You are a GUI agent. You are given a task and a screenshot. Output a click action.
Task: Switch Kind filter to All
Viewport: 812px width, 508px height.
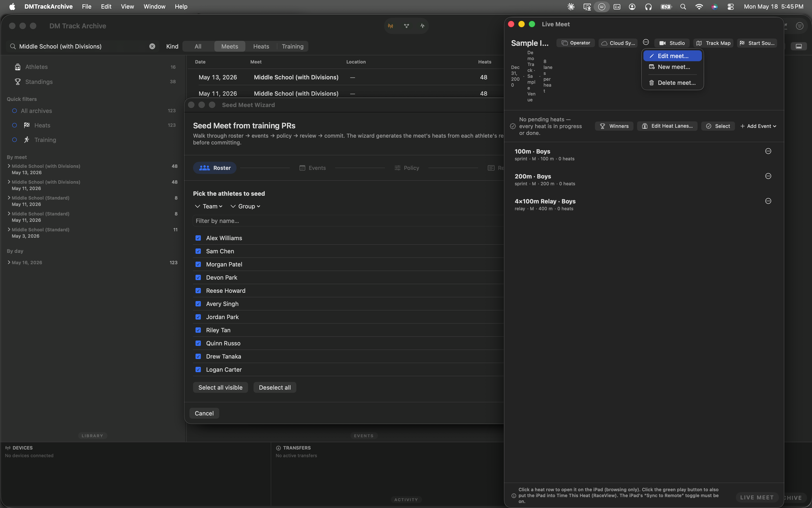tap(198, 46)
